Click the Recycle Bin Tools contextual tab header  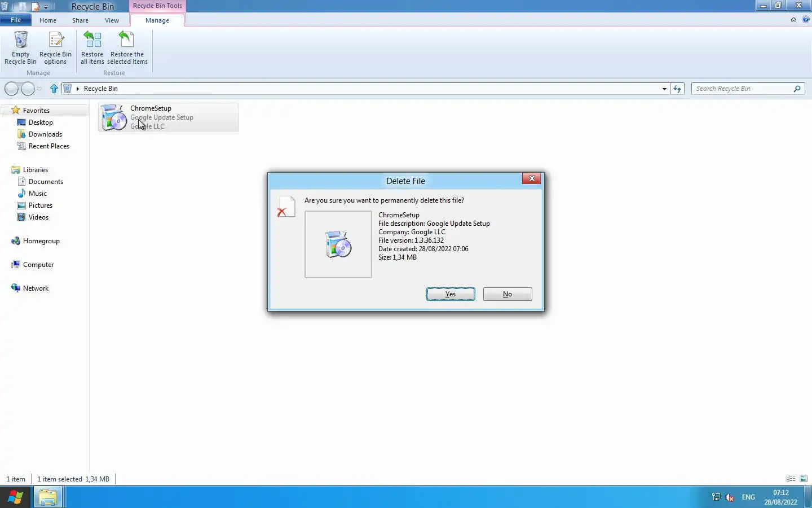[157, 6]
